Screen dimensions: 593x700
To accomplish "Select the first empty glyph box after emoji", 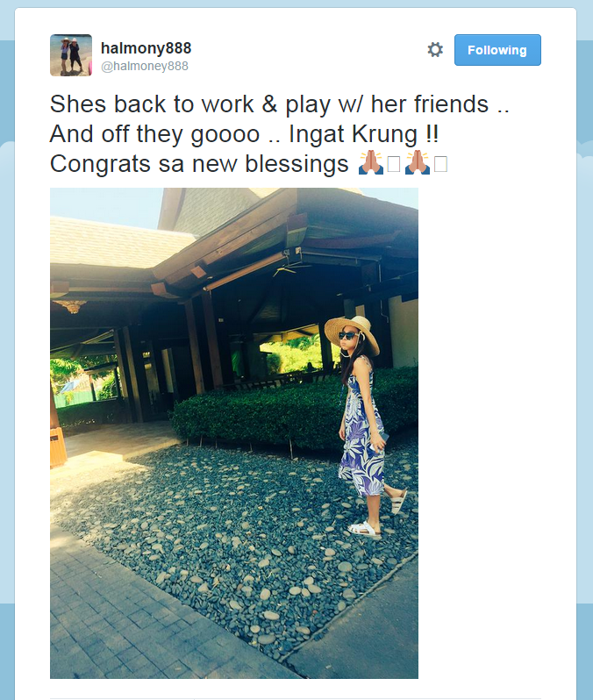I will tap(394, 164).
